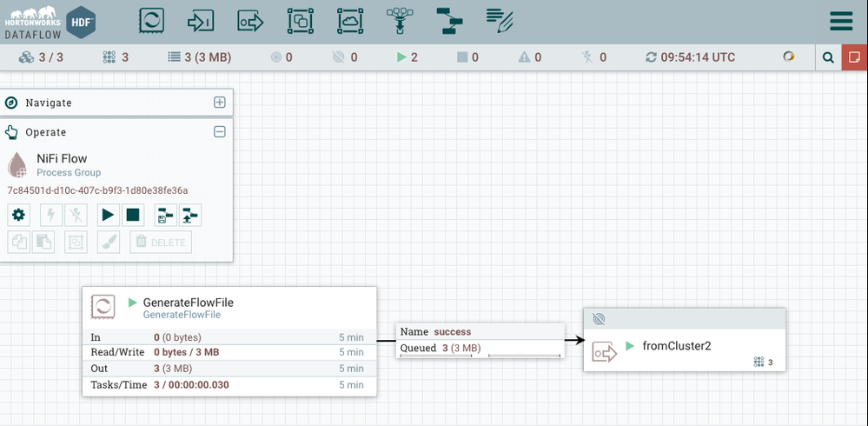Click the Input Port toolbar icon
The width and height of the screenshot is (868, 426).
(201, 20)
